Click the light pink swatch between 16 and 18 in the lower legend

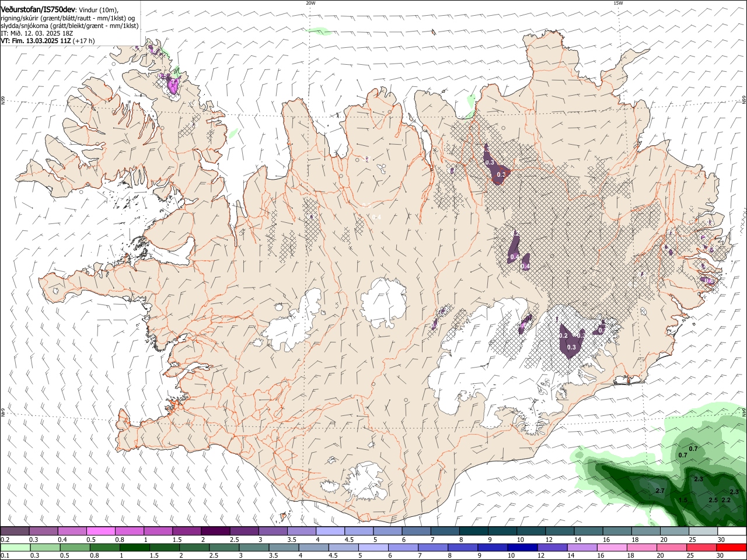(612, 548)
